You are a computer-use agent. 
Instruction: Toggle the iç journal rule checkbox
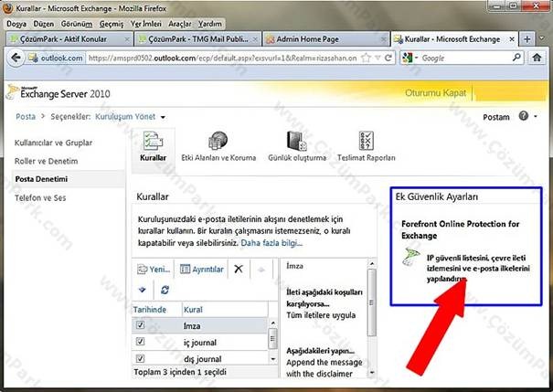140,341
